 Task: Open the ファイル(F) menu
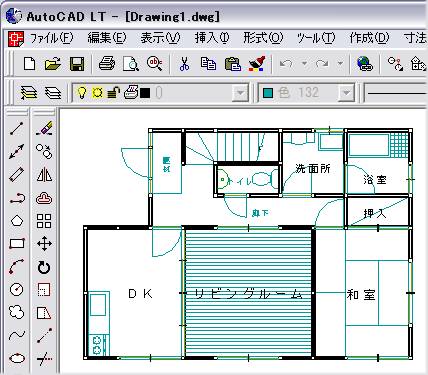pyautogui.click(x=51, y=39)
